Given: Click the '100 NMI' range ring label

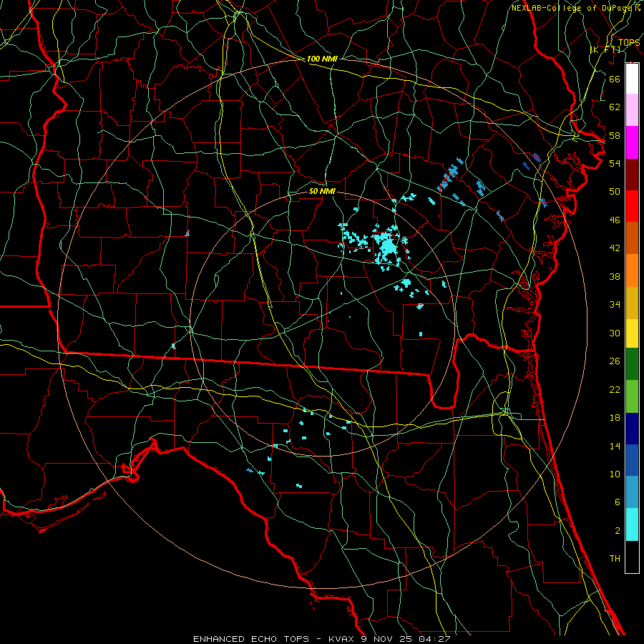Looking at the screenshot, I should point(321,59).
